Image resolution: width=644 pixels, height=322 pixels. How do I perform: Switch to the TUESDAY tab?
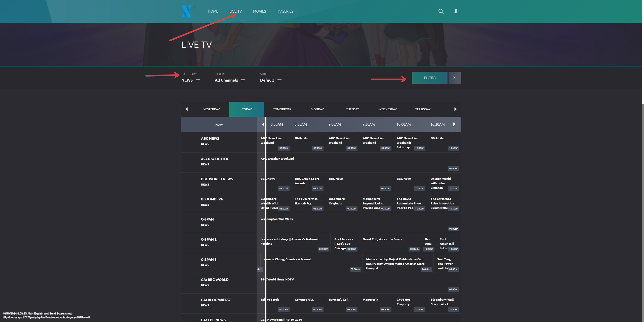tap(352, 109)
